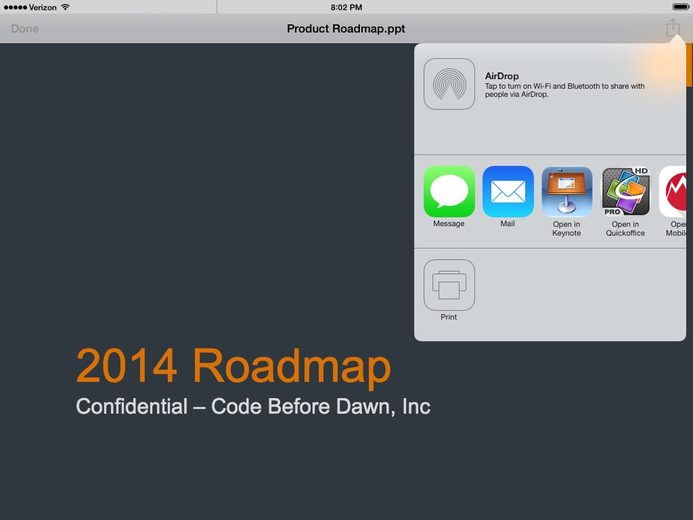Open the file in Quickoffice

(625, 191)
